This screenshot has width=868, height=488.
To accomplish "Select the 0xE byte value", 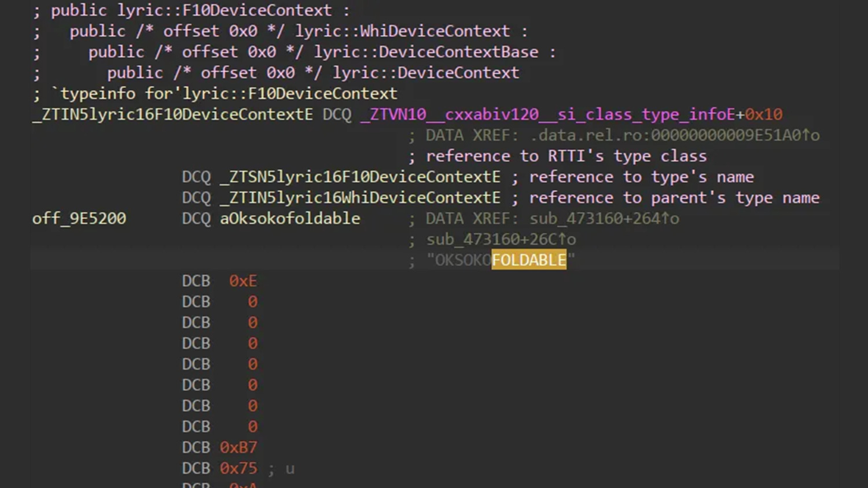I will coord(242,281).
